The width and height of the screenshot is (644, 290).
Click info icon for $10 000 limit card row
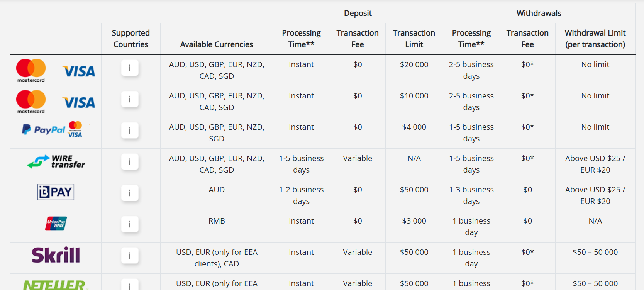tap(130, 99)
